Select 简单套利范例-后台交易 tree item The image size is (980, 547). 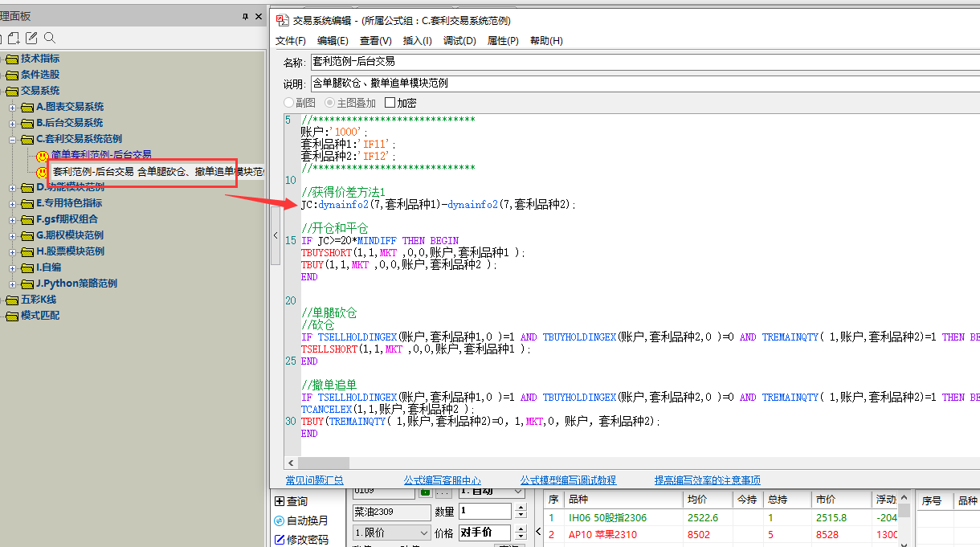coord(101,155)
